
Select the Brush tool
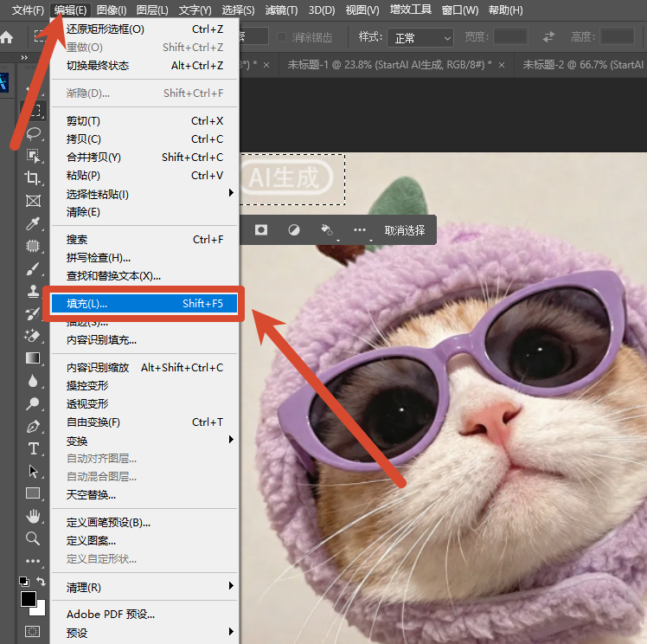coord(33,269)
